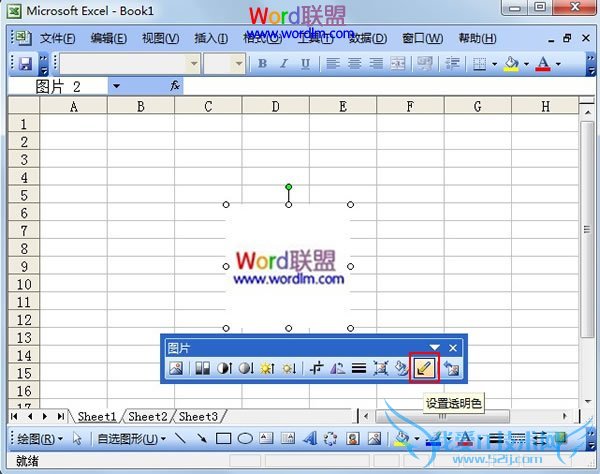Open the 视图(V) menu

(160, 38)
